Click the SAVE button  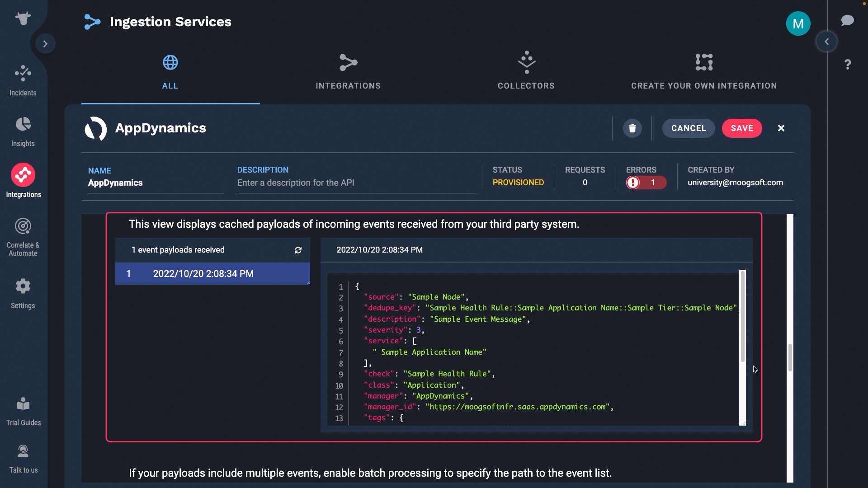click(x=742, y=128)
